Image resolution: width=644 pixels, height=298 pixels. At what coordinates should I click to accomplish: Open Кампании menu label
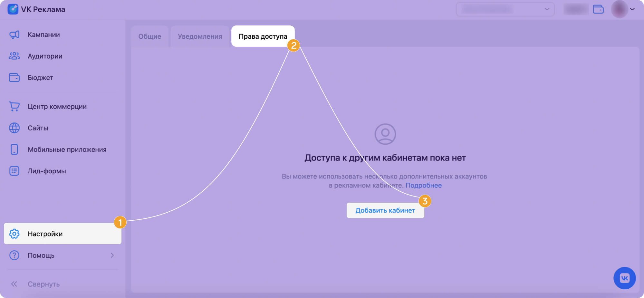click(x=44, y=34)
